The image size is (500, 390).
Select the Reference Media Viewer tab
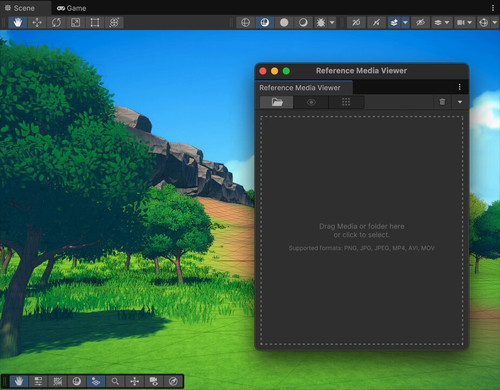tap(304, 88)
